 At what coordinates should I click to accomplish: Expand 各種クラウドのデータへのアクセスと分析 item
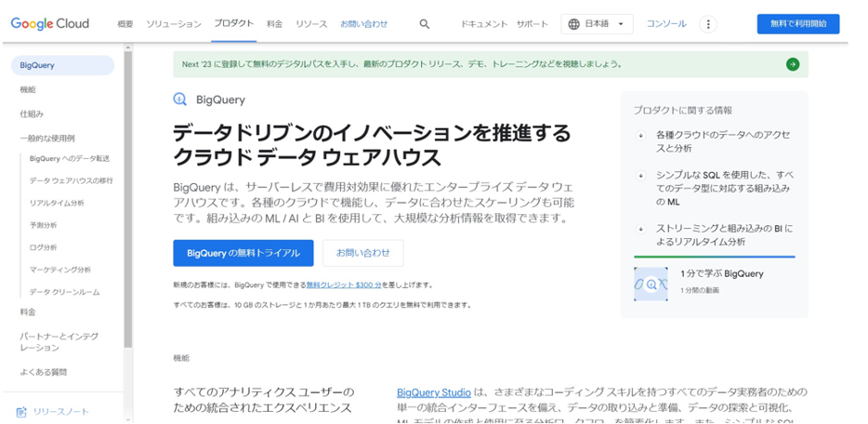pyautogui.click(x=640, y=136)
